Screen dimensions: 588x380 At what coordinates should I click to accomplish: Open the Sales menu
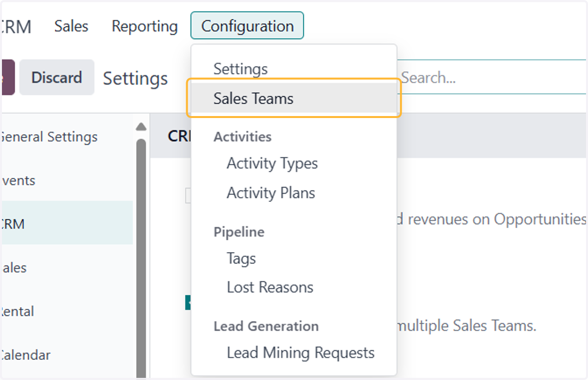pos(71,26)
